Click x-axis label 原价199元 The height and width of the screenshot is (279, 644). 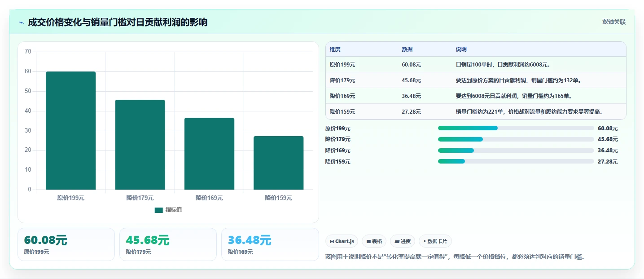pyautogui.click(x=71, y=198)
